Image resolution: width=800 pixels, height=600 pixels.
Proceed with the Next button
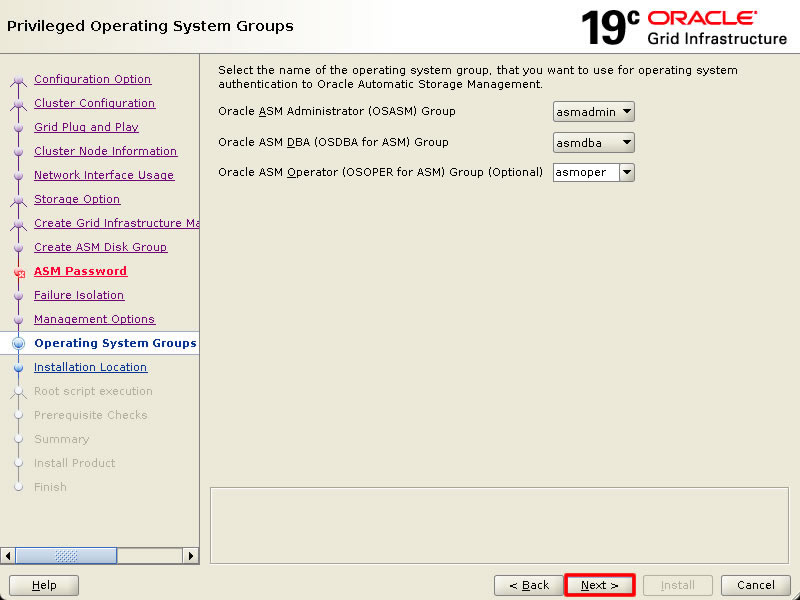pyautogui.click(x=599, y=585)
